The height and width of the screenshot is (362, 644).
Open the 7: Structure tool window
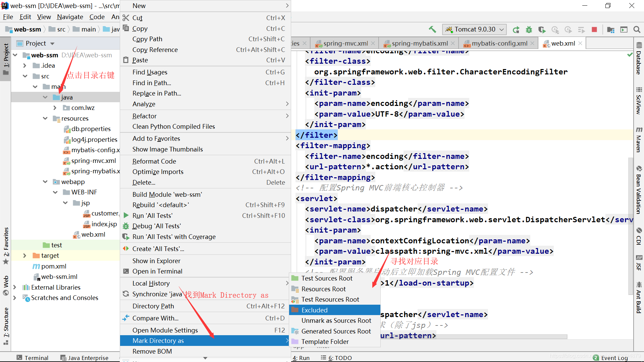(x=6, y=326)
